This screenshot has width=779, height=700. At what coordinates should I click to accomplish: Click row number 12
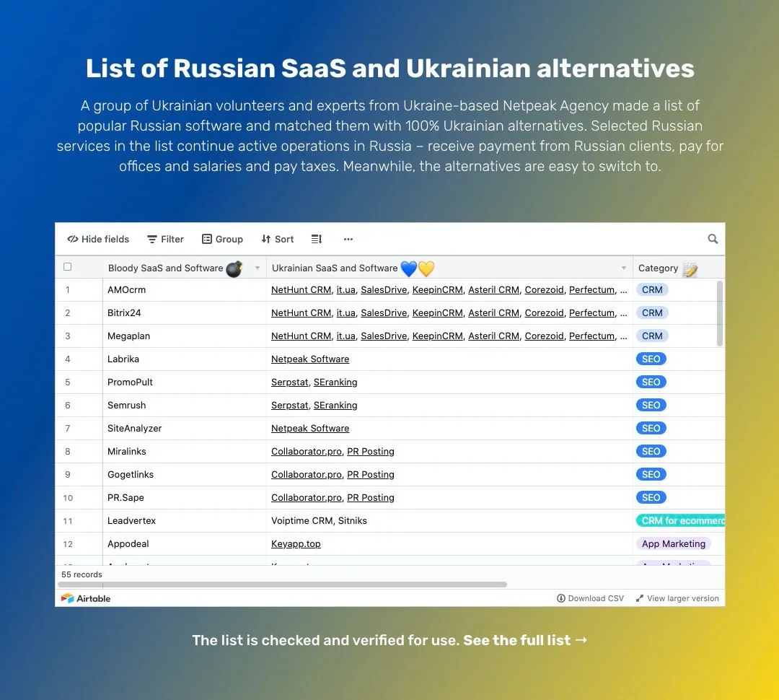click(68, 544)
